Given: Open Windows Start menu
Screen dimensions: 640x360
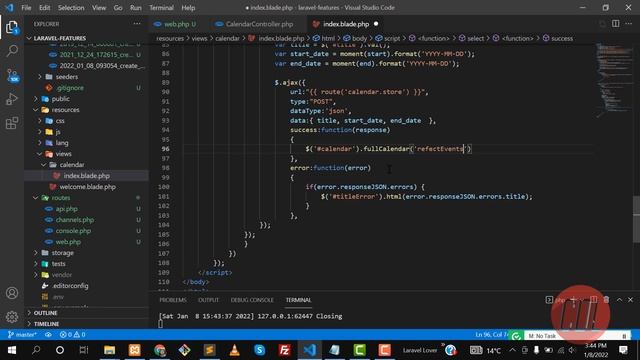Looking at the screenshot, I should [x=11, y=350].
